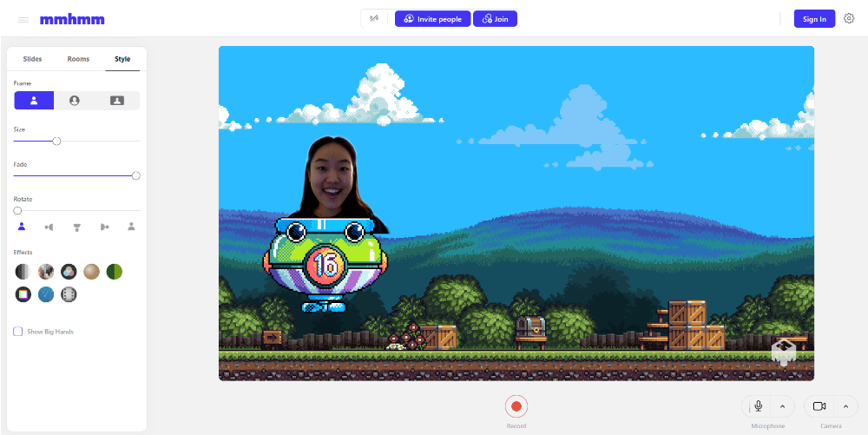This screenshot has width=868, height=435.
Task: Apply the pixelated photo effect
Action: pos(45,272)
